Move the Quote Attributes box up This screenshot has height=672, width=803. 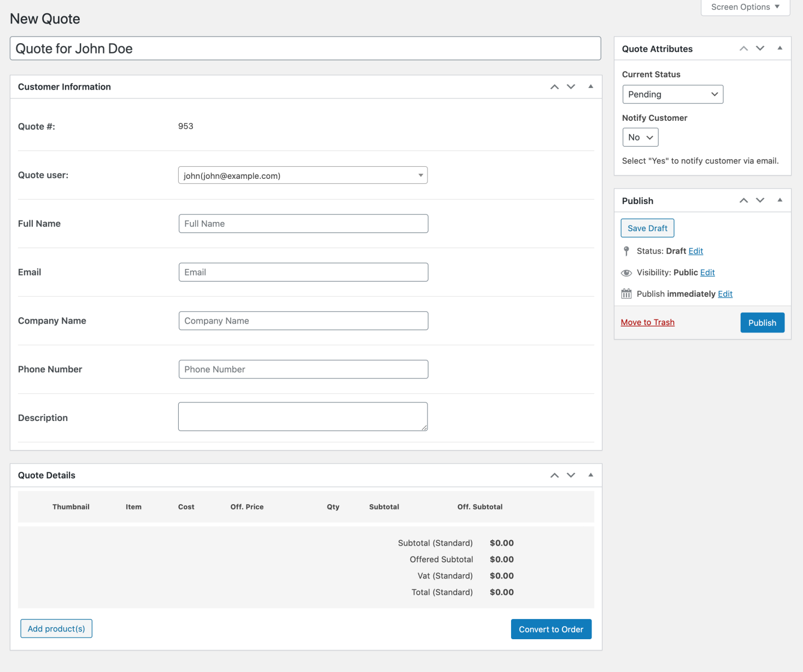pyautogui.click(x=743, y=48)
